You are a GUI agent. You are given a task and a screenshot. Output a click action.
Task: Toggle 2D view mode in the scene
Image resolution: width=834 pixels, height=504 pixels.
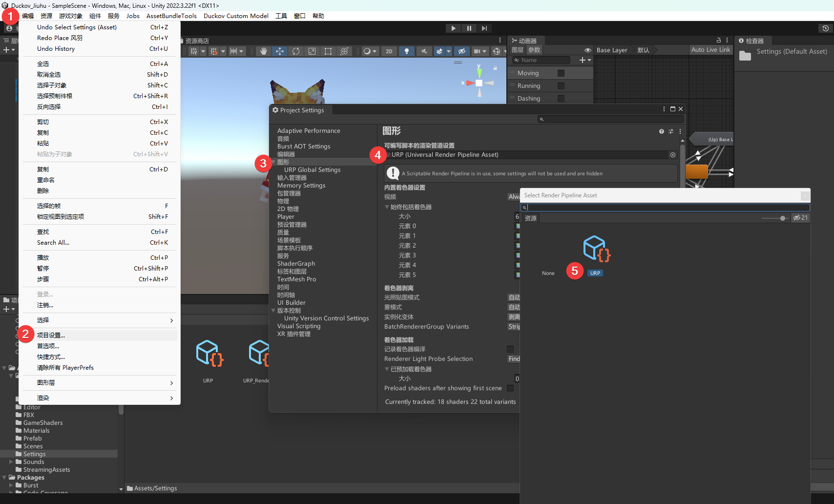(389, 51)
